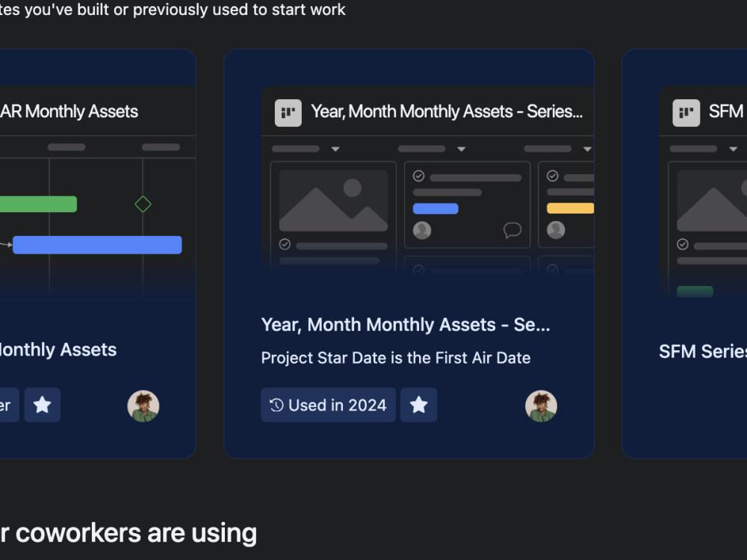Click the 'Used in 2024' badge

tap(328, 405)
